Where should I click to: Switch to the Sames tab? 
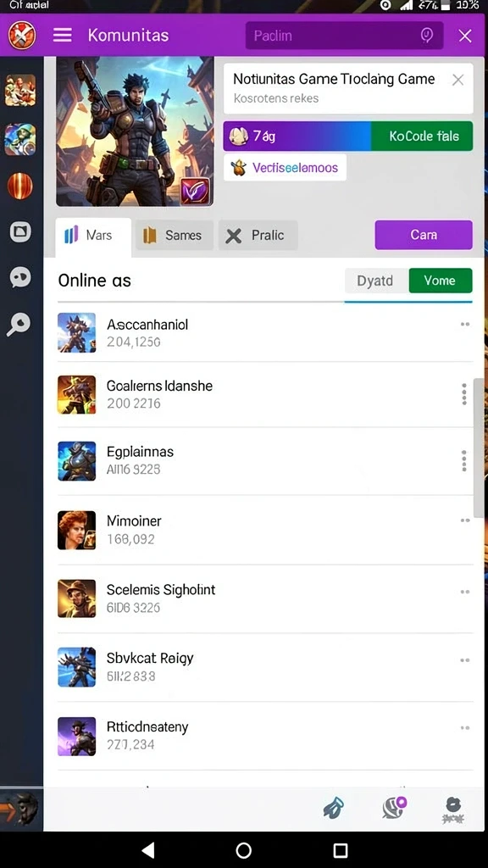175,236
